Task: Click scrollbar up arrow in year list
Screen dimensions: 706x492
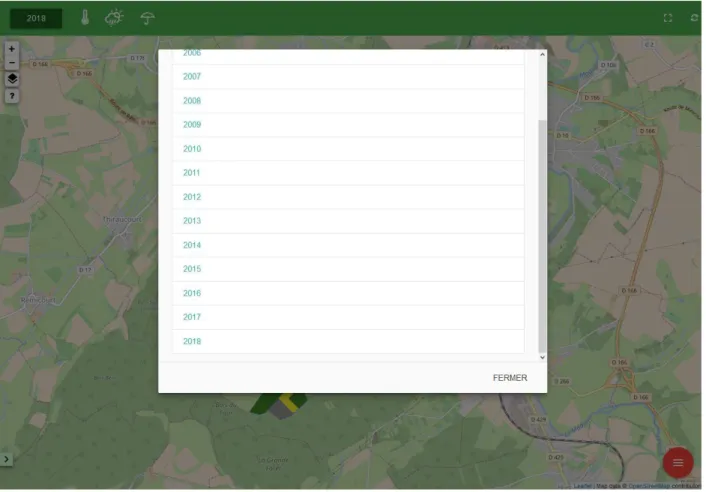Action: pos(542,54)
